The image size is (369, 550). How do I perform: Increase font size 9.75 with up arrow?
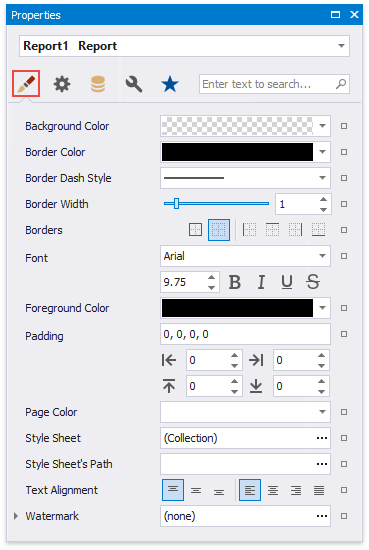tap(211, 277)
